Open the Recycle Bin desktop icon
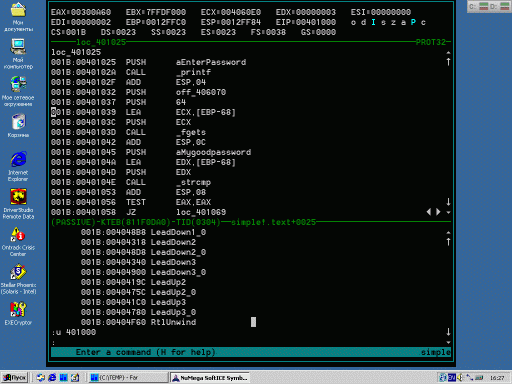 pos(18,125)
